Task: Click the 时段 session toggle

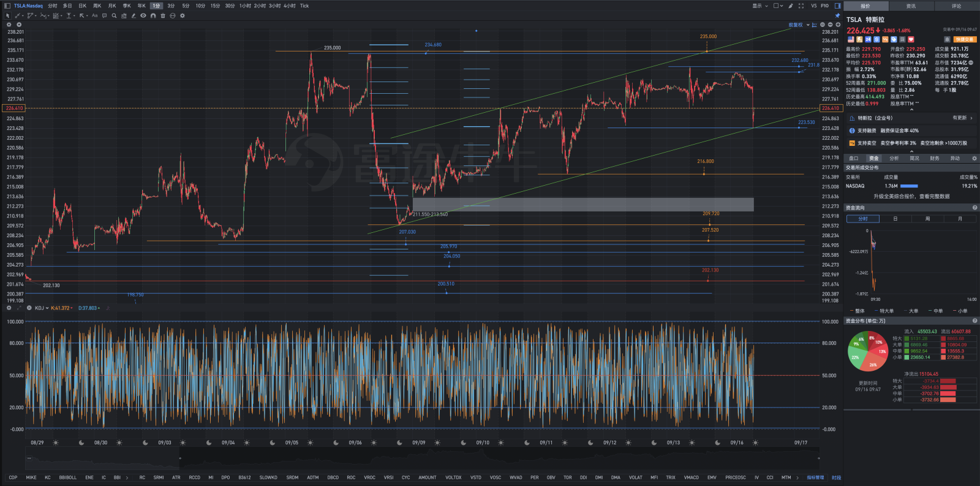Action: pos(836,477)
